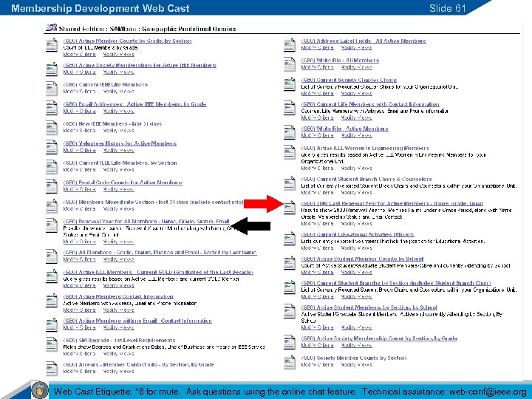Open Current Life Members with Contact Information link

click(x=370, y=104)
